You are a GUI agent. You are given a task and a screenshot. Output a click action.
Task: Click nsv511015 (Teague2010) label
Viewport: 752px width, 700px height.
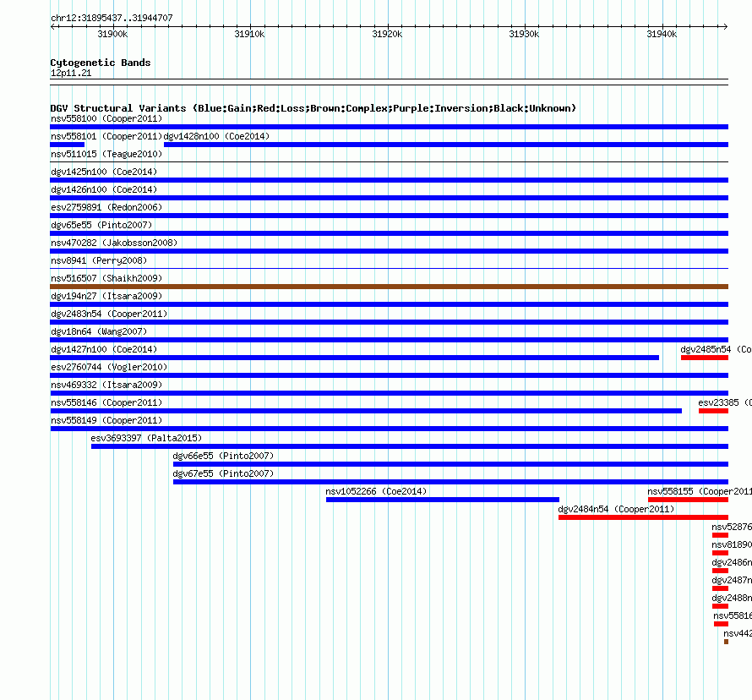(x=106, y=154)
